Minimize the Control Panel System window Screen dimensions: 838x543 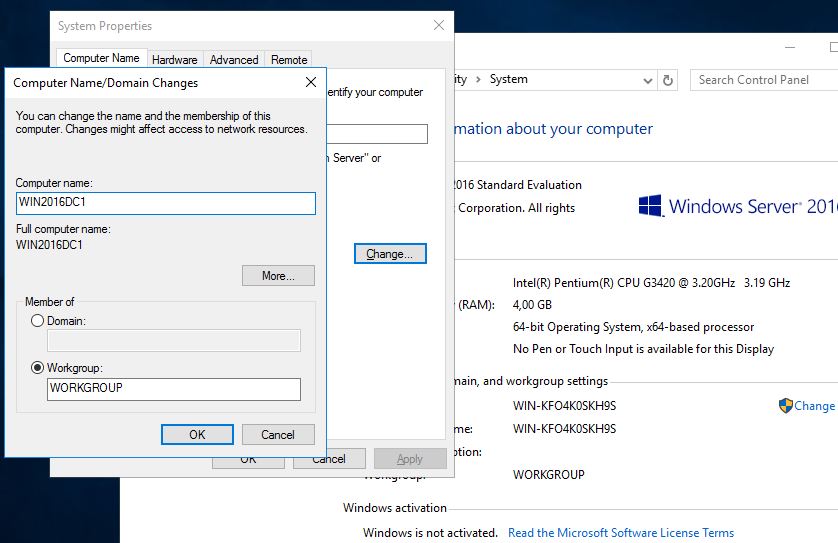[790, 48]
